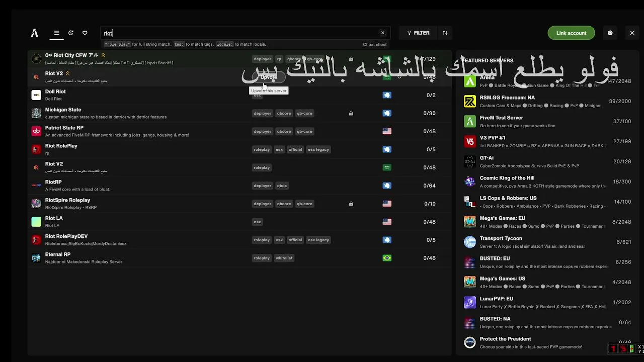Click the official tag on Riot RolePlayDEV
Screen dimensions: 644x362
coord(295,240)
